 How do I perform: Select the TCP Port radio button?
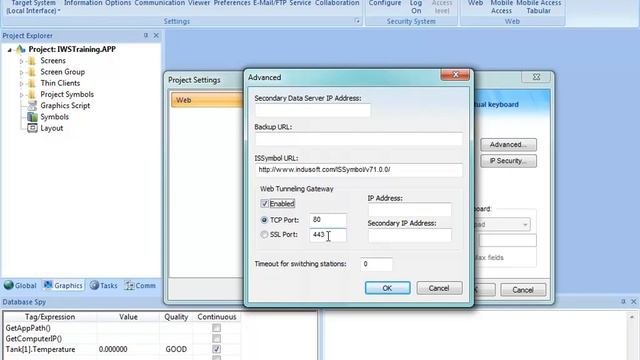pyautogui.click(x=264, y=220)
